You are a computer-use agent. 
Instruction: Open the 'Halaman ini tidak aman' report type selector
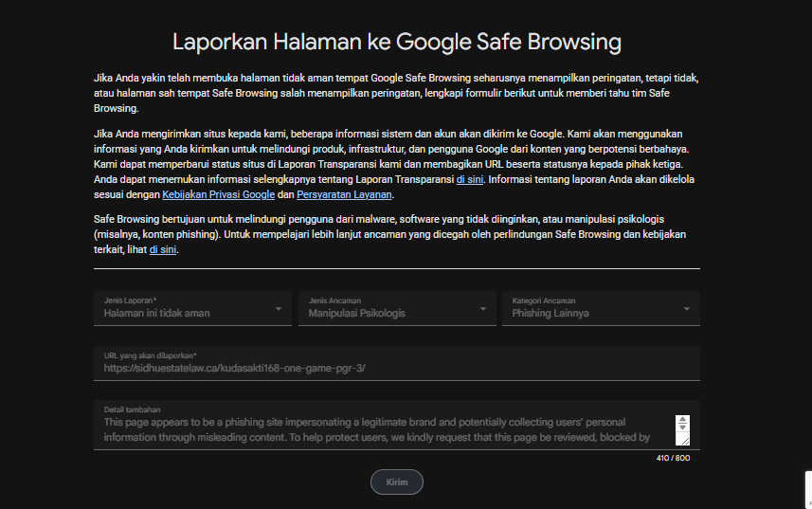tap(192, 308)
